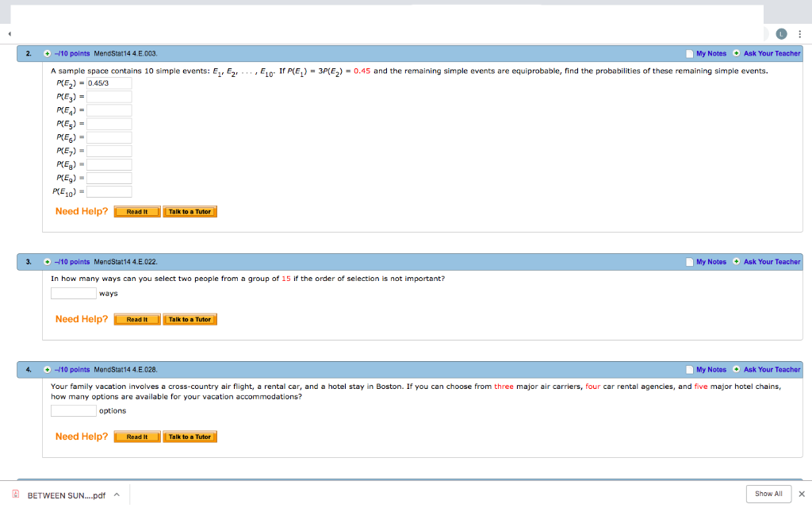This screenshot has height=508, width=812.
Task: Click Talk to a Tutor on question 3
Action: pyautogui.click(x=190, y=319)
